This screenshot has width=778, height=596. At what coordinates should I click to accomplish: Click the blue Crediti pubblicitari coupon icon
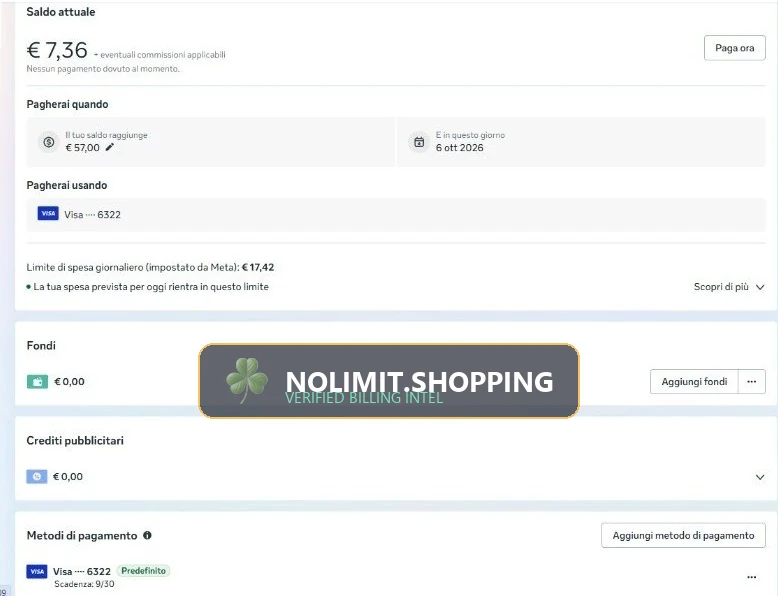tap(37, 476)
